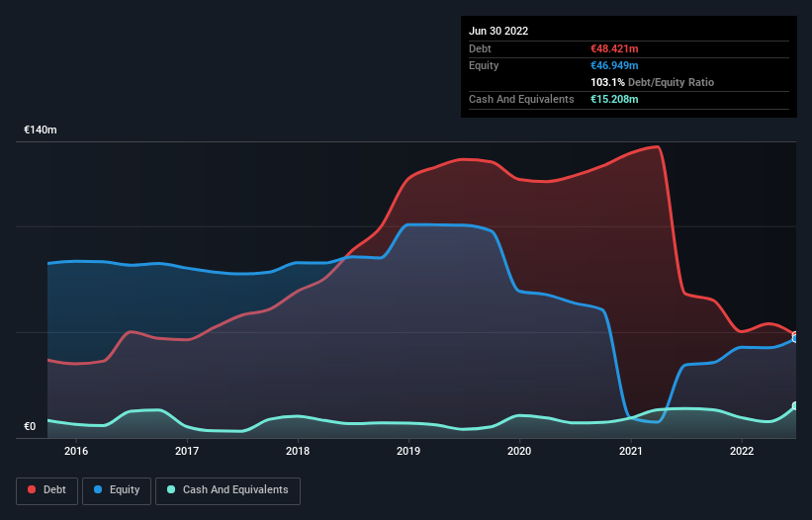Click the €0 y-axis label

click(x=30, y=426)
